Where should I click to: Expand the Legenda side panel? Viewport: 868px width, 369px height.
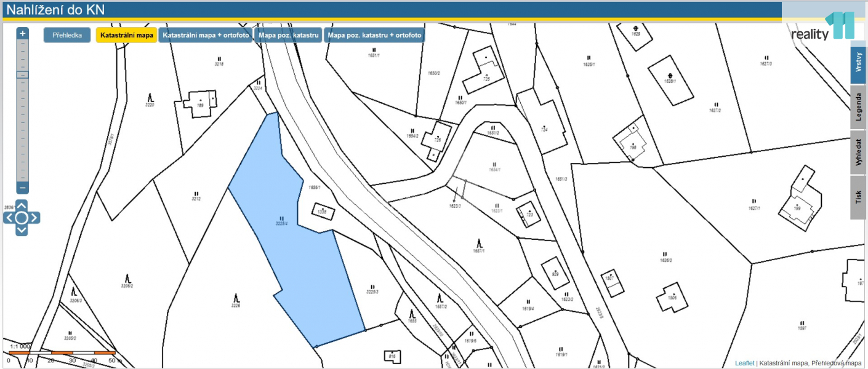pyautogui.click(x=858, y=107)
